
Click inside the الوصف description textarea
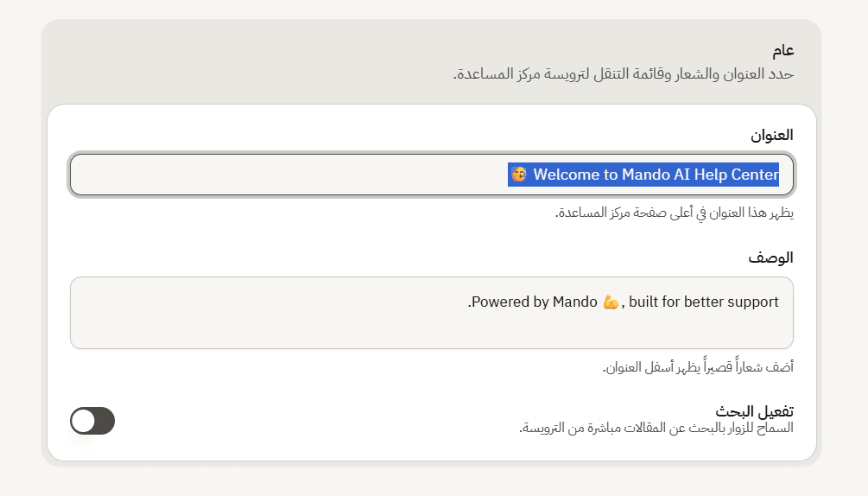432,313
